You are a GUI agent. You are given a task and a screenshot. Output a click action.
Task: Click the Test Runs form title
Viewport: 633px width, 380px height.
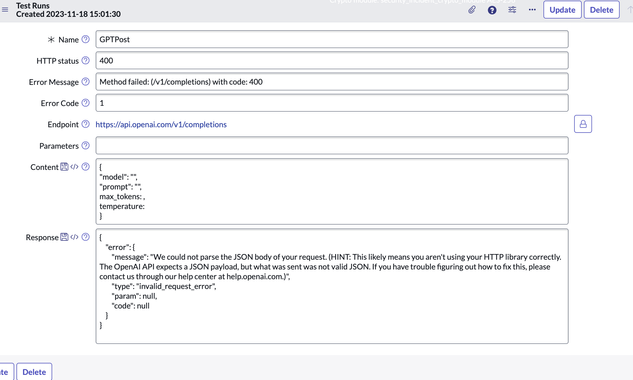[33, 6]
